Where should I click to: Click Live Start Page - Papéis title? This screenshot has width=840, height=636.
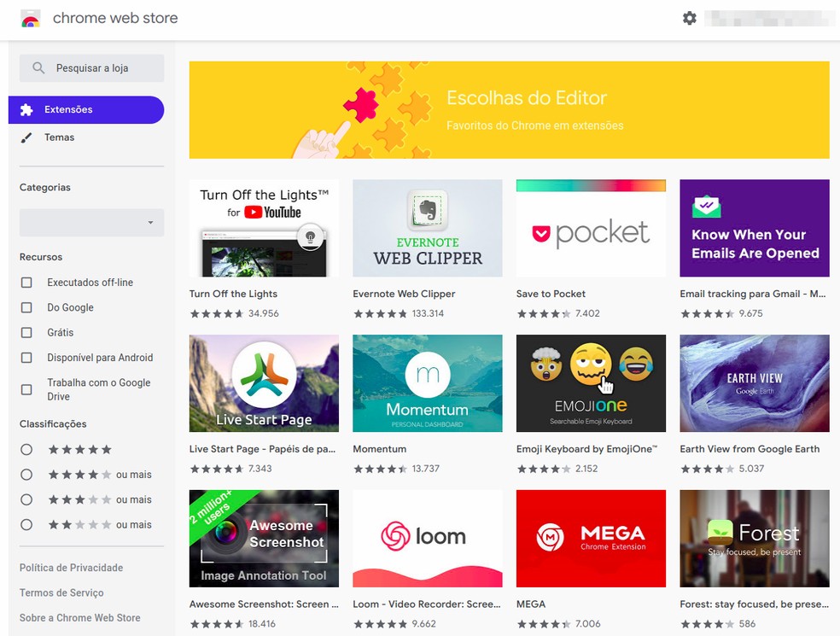pos(262,449)
